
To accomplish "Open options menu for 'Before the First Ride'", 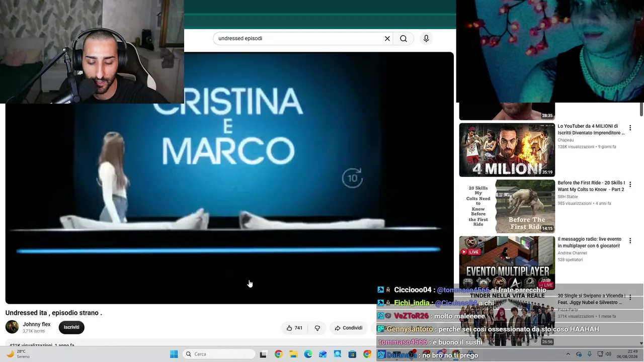I will coord(630,185).
